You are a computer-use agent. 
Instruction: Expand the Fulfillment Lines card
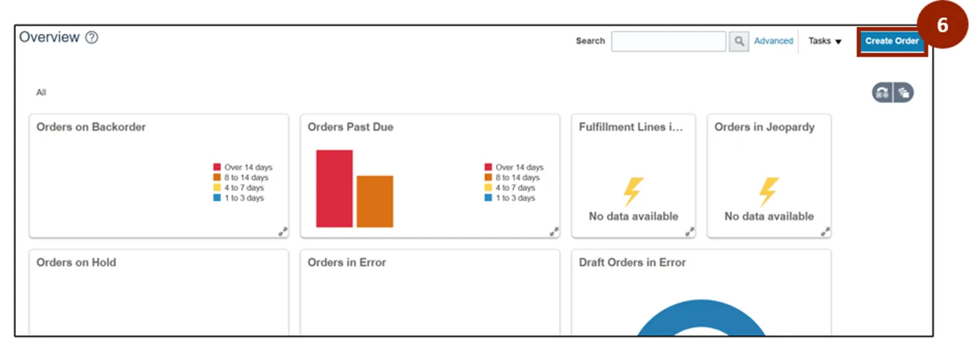tap(690, 231)
